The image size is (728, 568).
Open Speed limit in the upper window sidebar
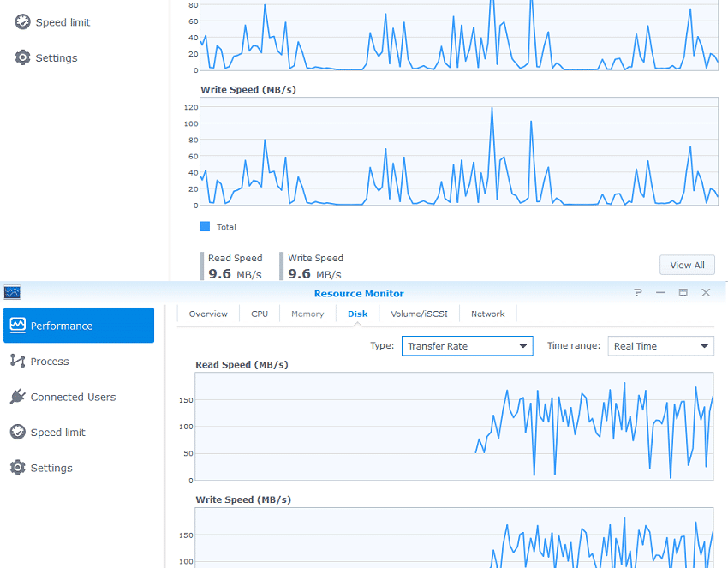[x=52, y=21]
